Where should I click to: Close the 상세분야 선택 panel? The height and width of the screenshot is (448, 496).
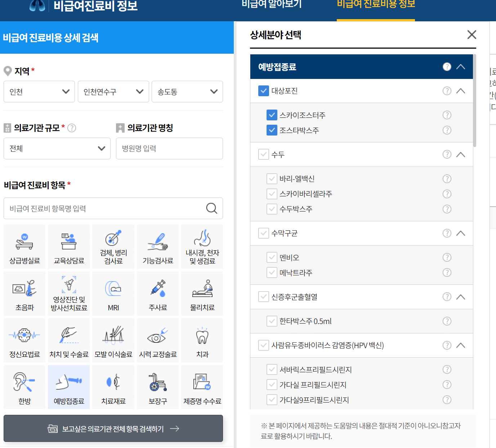pyautogui.click(x=472, y=35)
